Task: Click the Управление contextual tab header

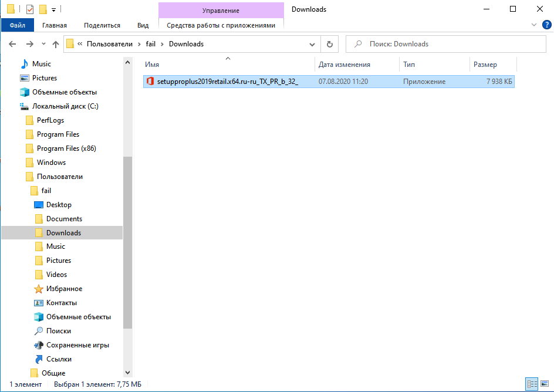Action: pyautogui.click(x=221, y=10)
